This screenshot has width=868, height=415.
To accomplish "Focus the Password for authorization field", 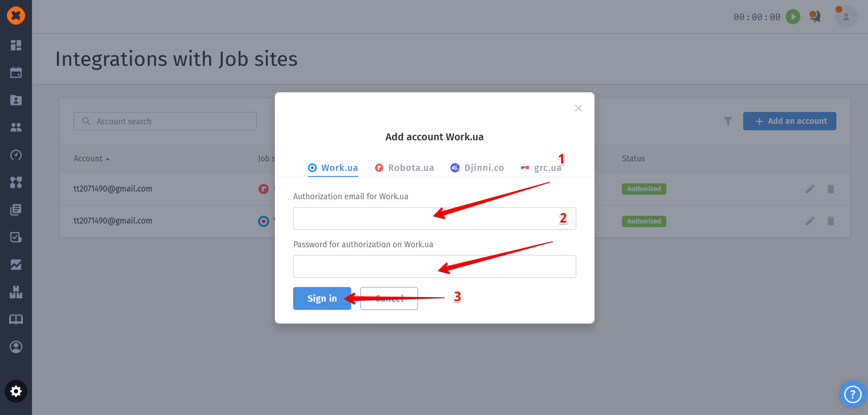I will [434, 266].
